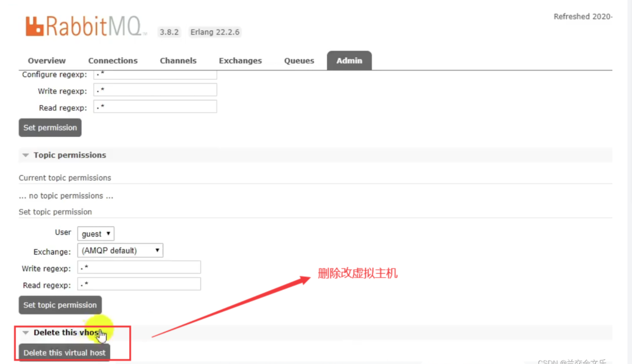Click Delete this virtual host button
The width and height of the screenshot is (632, 364).
[x=64, y=352]
